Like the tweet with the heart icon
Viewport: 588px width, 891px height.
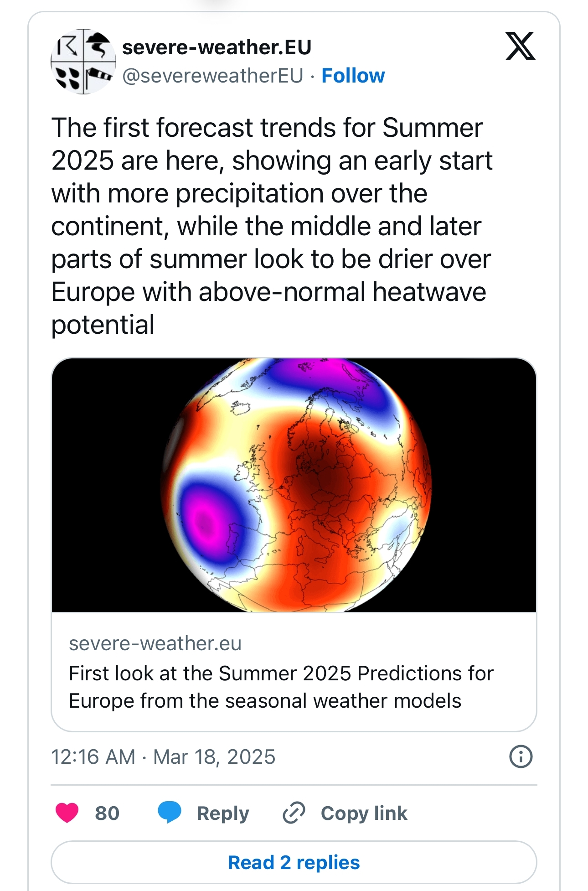pyautogui.click(x=67, y=813)
